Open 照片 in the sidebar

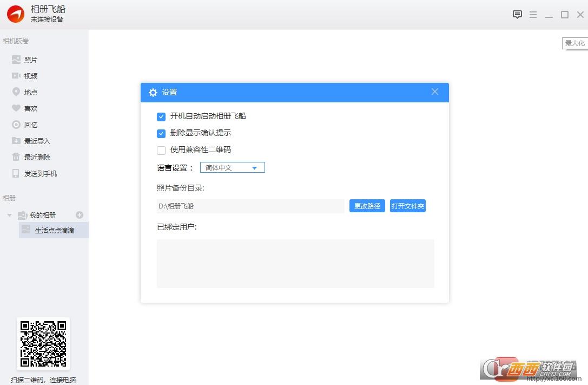click(x=31, y=60)
